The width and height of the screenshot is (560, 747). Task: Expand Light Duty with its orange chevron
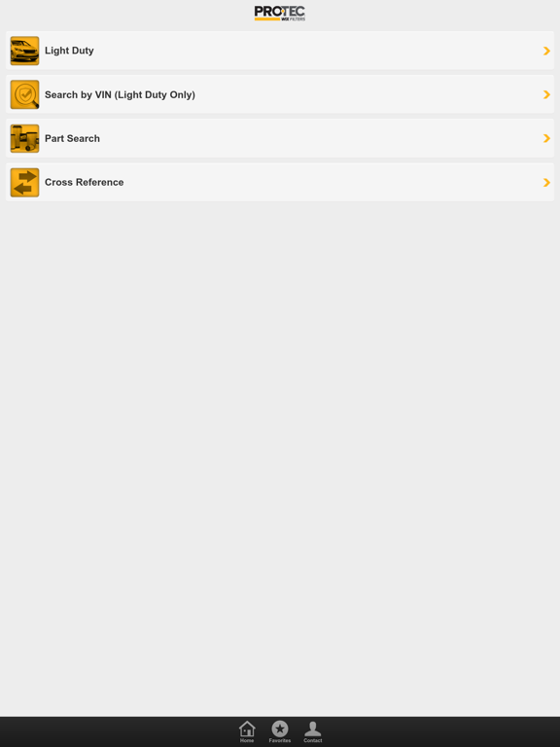[x=546, y=51]
